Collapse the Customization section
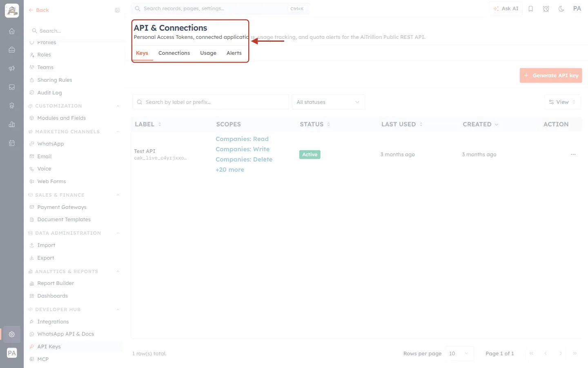 pyautogui.click(x=118, y=106)
